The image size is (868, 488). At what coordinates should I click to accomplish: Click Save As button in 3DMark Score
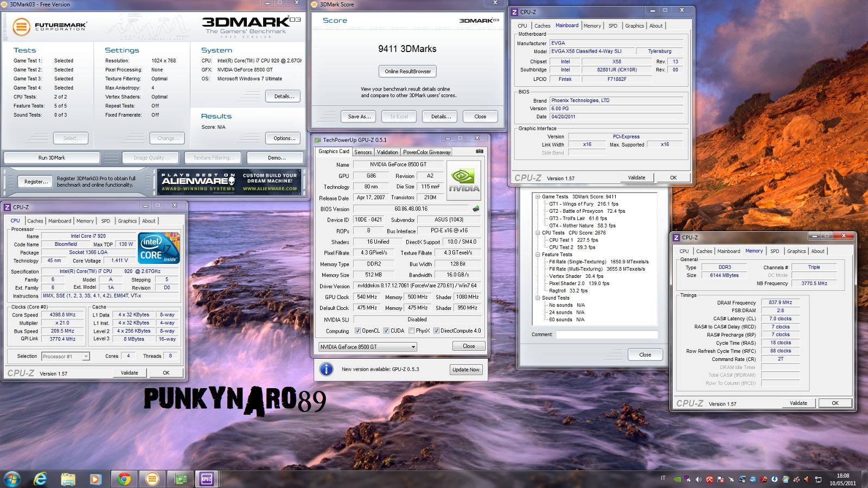tap(359, 116)
